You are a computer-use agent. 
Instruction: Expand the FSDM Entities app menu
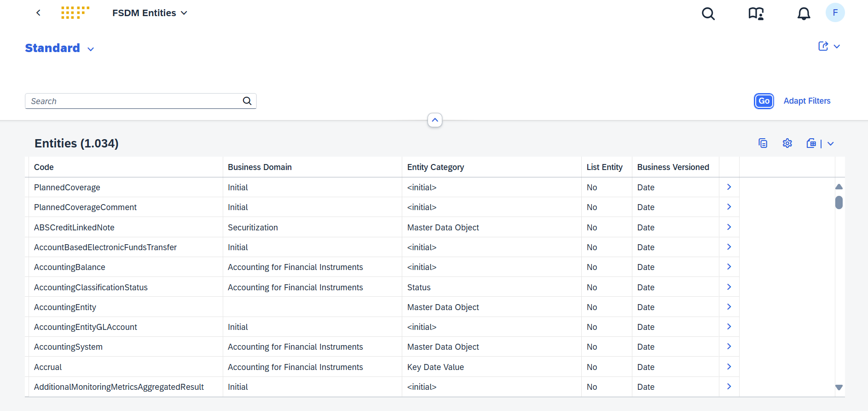pos(150,13)
